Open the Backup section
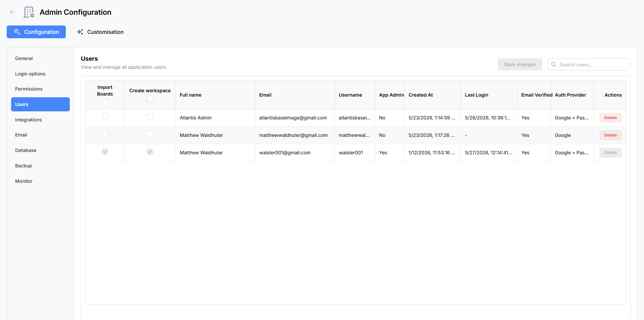 pos(40,166)
